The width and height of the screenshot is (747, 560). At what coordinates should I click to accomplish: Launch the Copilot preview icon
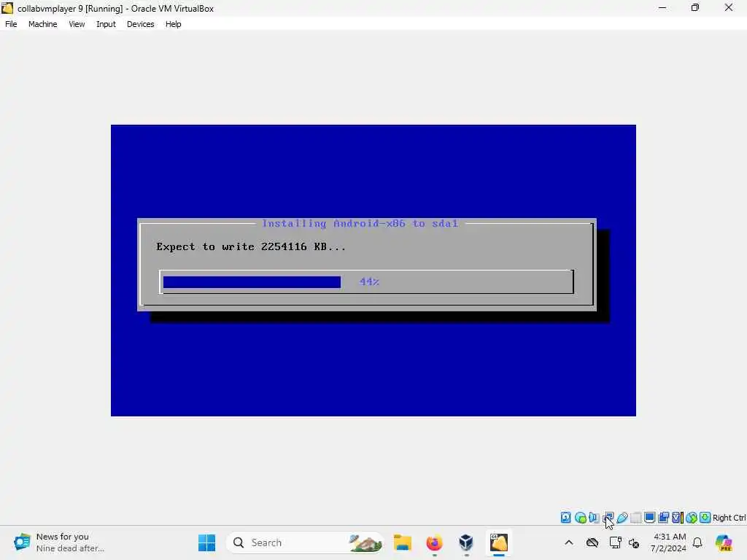(724, 542)
